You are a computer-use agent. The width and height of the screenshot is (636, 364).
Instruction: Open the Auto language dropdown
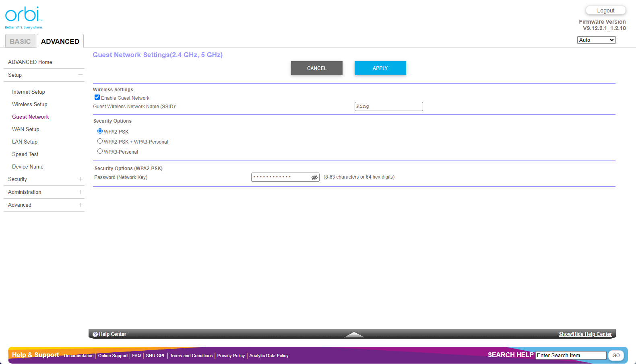[596, 40]
